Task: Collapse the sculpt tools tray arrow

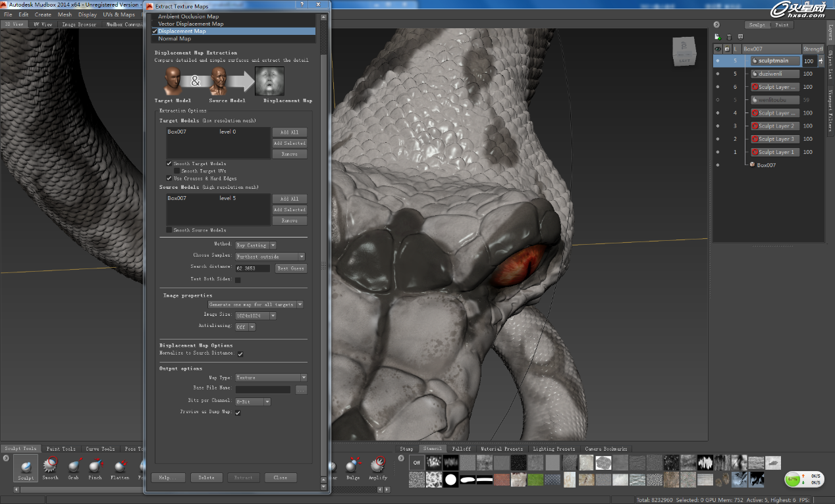Action: (x=6, y=459)
